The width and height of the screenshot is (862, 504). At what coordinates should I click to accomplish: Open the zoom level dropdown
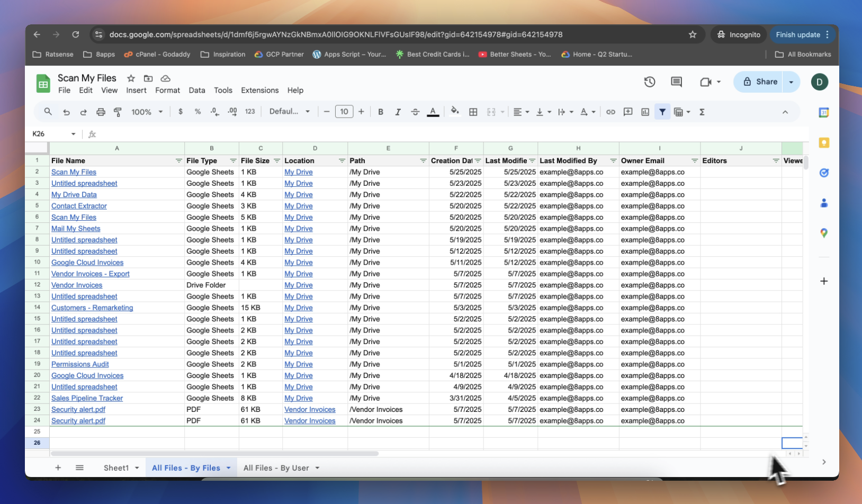[147, 112]
